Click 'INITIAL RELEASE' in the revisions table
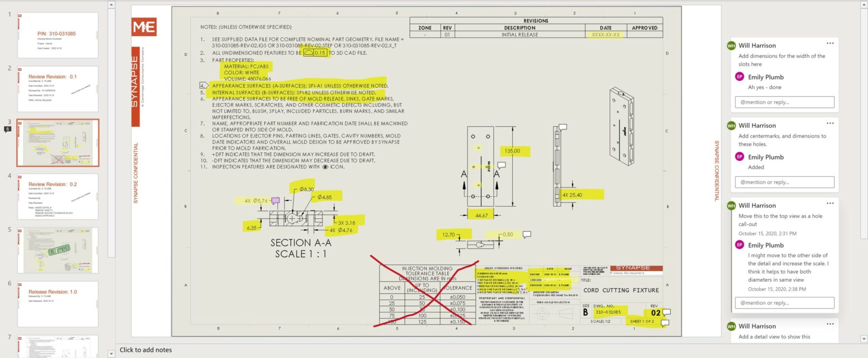 pos(519,35)
